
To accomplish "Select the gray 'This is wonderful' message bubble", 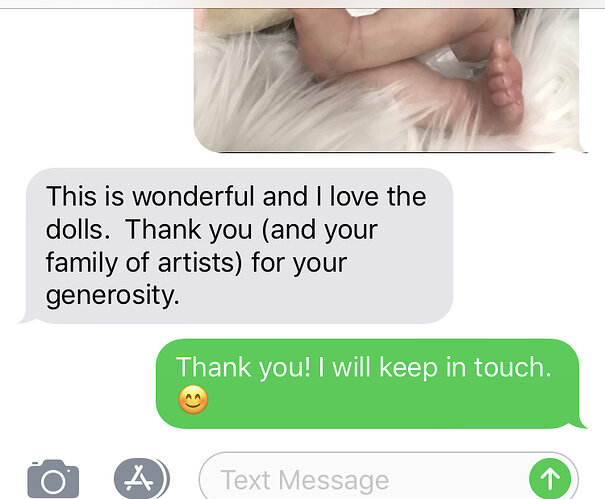I will pos(236,245).
